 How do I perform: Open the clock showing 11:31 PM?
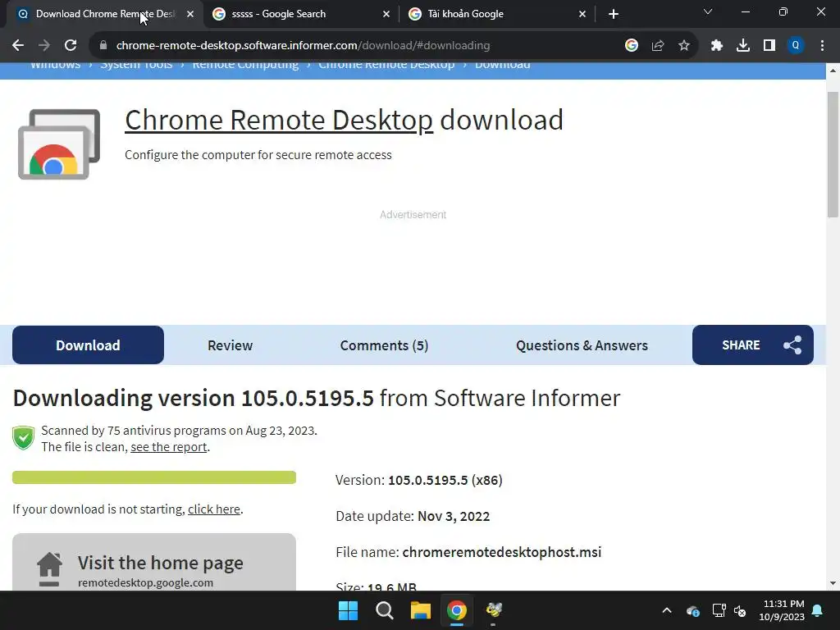782,610
